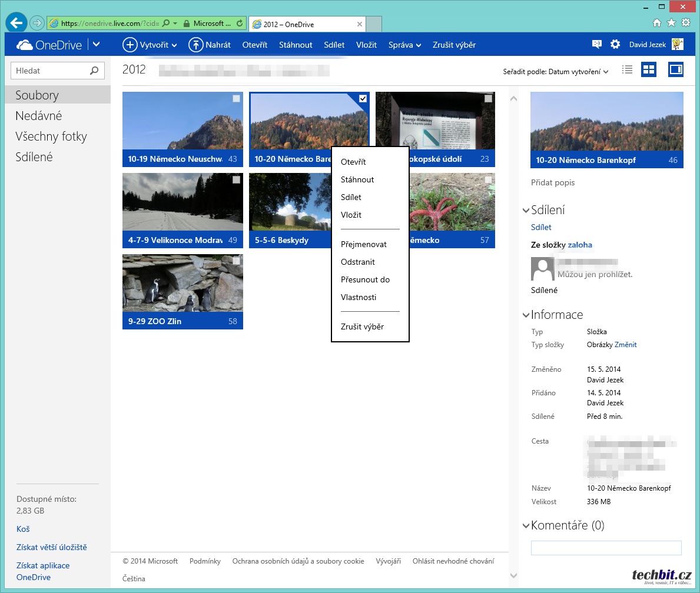Click the Změnit folder type link

[625, 345]
